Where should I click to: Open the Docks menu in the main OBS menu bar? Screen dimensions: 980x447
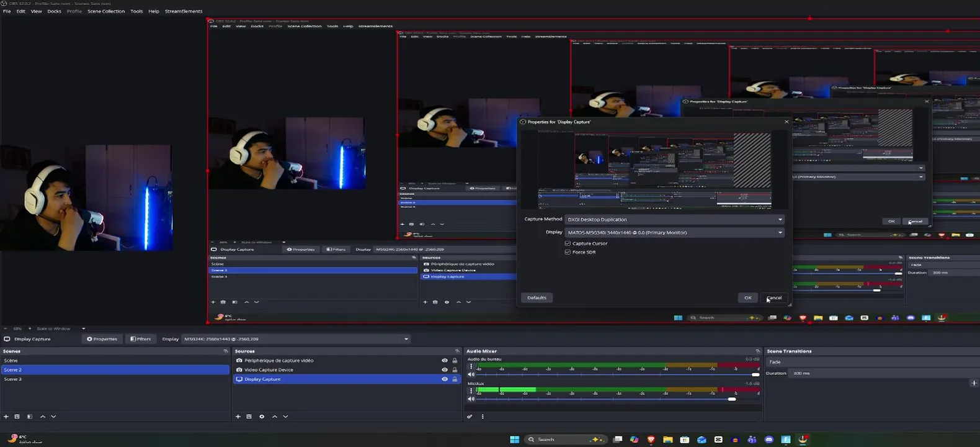(x=55, y=11)
